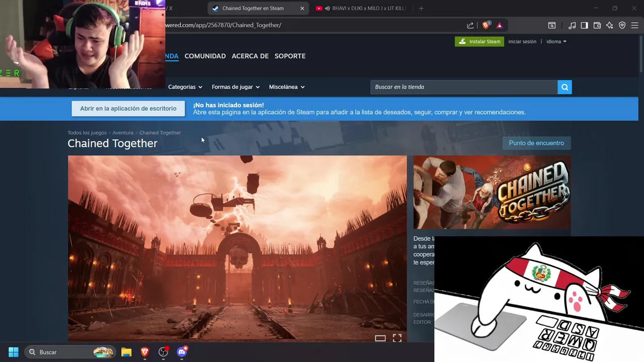Open OBS Studio from the taskbar
The image size is (644, 362).
[x=163, y=352]
